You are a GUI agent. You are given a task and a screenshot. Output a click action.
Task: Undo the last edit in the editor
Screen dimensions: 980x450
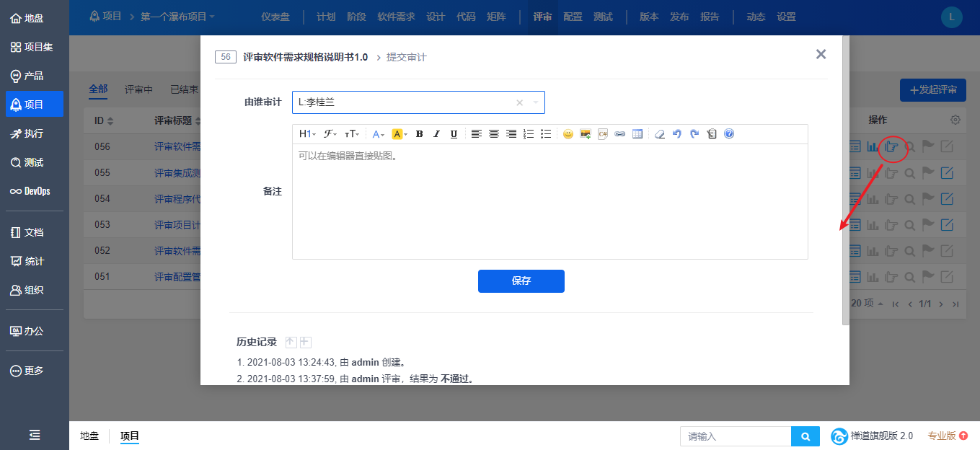click(x=676, y=134)
